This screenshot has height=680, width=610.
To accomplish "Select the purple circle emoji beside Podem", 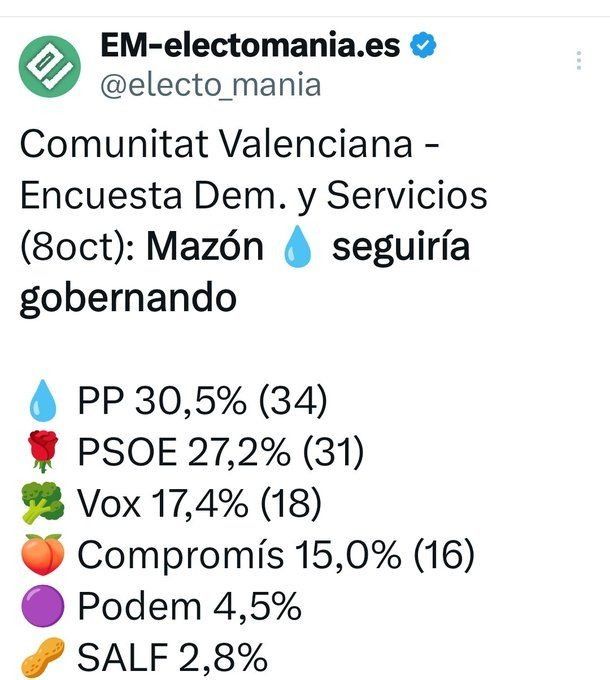I will (x=42, y=607).
